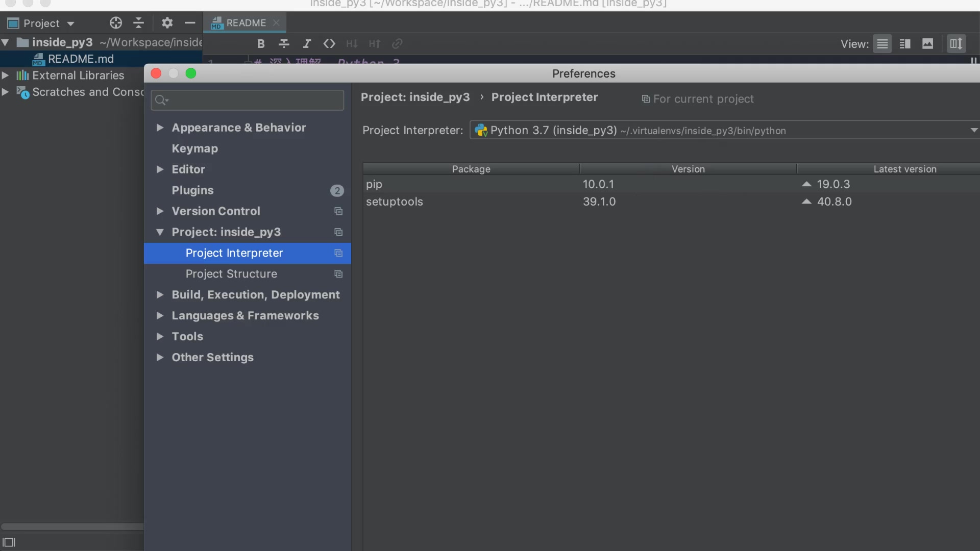Screen dimensions: 980x551
Task: Open Project panel settings gear
Action: tap(167, 23)
